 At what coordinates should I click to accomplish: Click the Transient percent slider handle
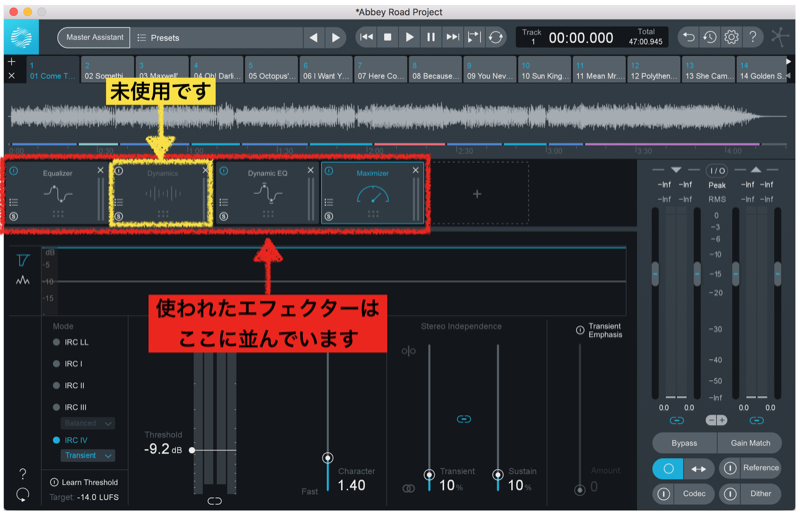click(430, 475)
